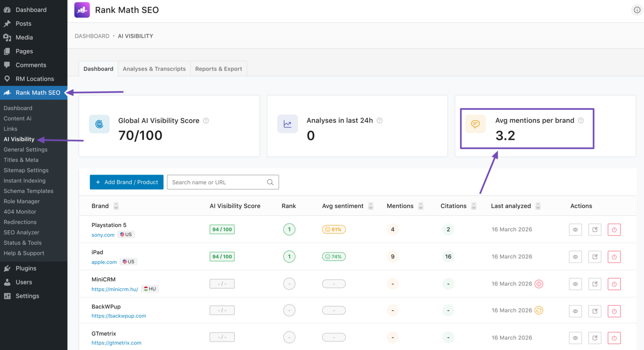
Task: Open Pages in WordPress sidebar
Action: tap(34, 51)
